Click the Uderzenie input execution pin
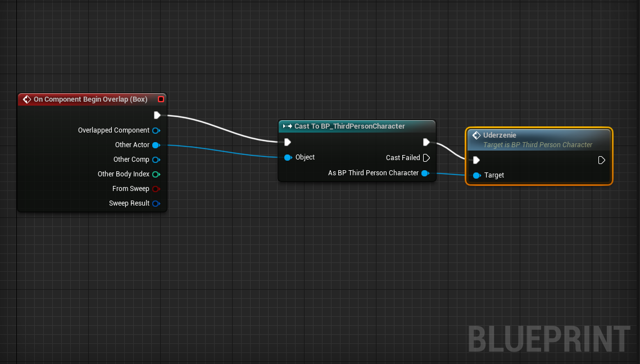 point(476,160)
